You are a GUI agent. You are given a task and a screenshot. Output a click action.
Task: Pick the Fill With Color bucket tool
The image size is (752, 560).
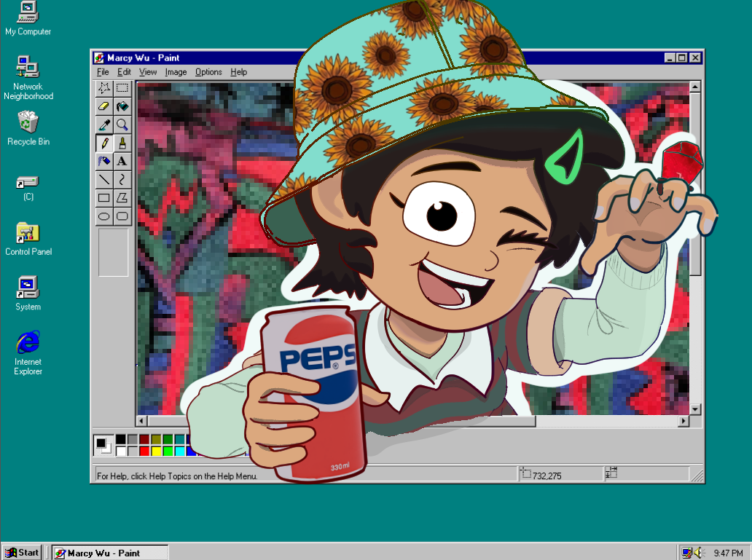tap(122, 106)
